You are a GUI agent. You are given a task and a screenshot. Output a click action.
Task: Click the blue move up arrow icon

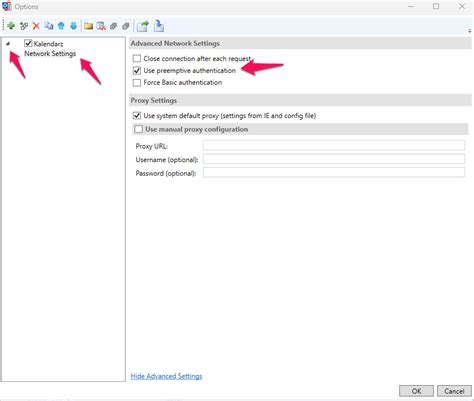click(61, 26)
